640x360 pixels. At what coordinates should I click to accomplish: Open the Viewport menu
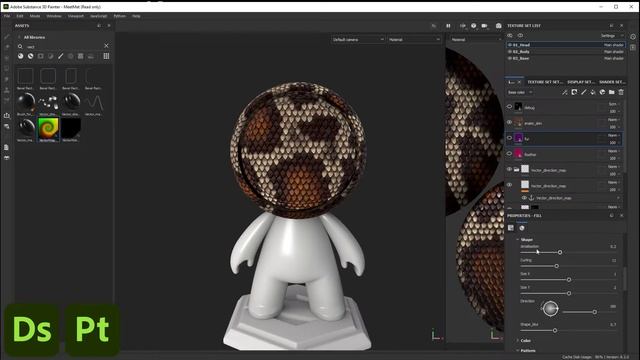click(76, 16)
